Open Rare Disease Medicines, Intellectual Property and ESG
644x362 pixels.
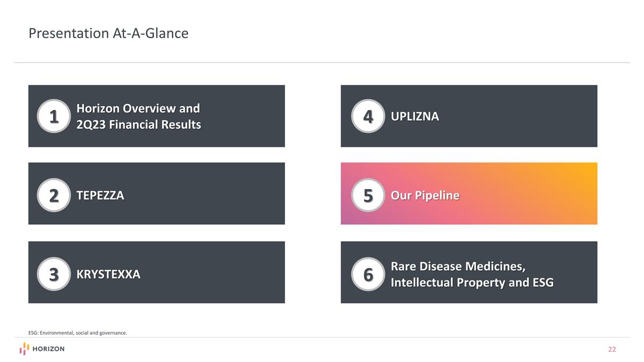coord(472,275)
